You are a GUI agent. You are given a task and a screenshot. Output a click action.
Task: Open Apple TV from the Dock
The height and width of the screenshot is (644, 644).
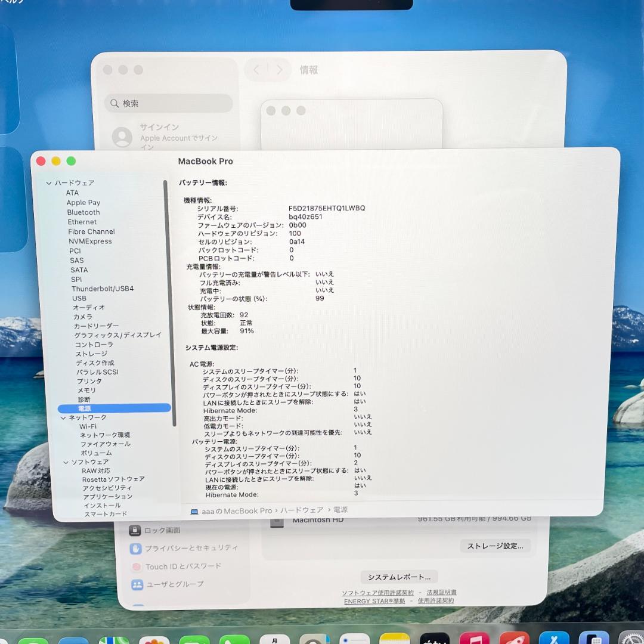435,638
